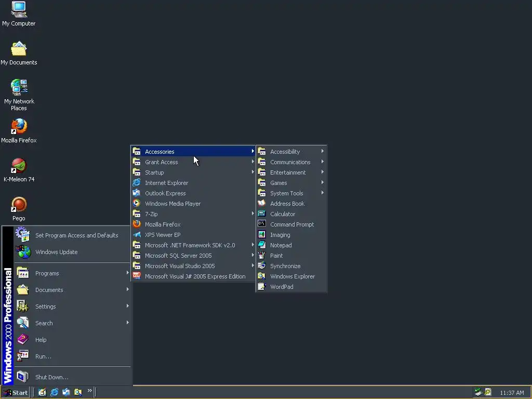This screenshot has height=399, width=532.
Task: Click the system tray clock
Action: click(512, 393)
